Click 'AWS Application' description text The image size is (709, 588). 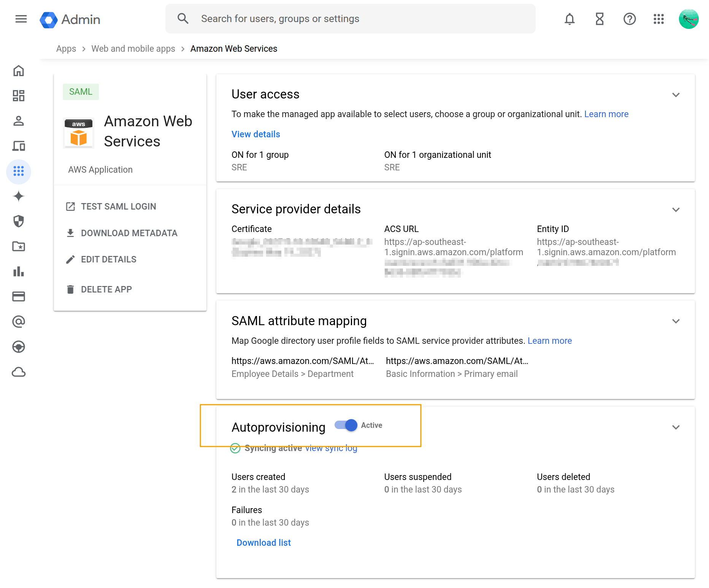(100, 170)
